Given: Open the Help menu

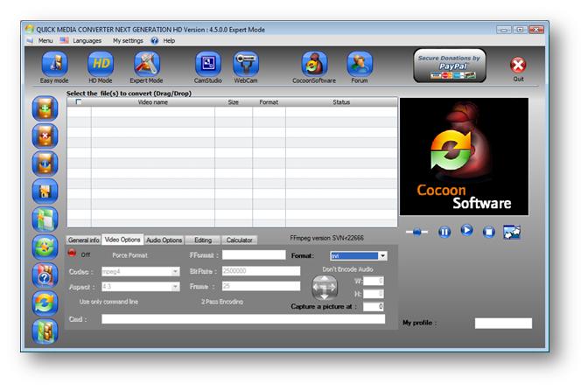Looking at the screenshot, I should [169, 40].
